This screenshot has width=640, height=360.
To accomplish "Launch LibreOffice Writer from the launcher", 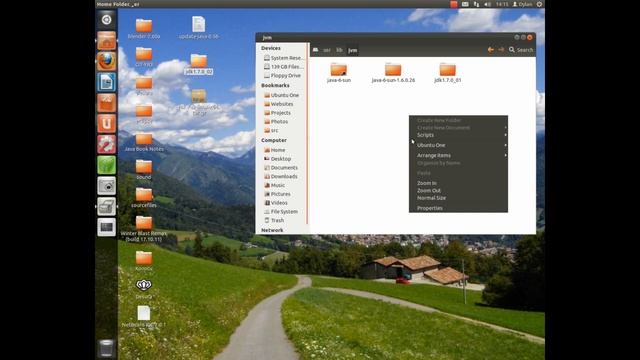I will 106,82.
